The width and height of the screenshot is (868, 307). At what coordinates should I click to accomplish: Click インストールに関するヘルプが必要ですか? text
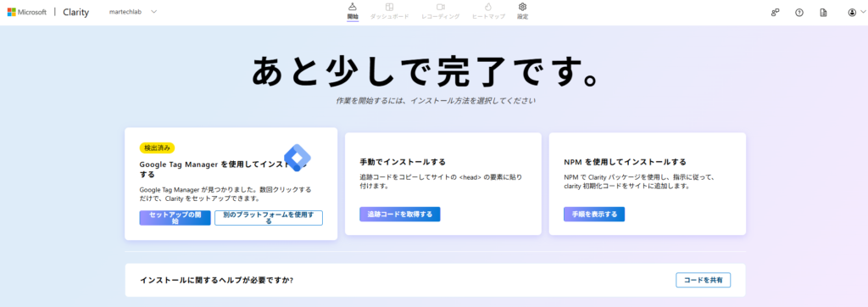tap(216, 280)
